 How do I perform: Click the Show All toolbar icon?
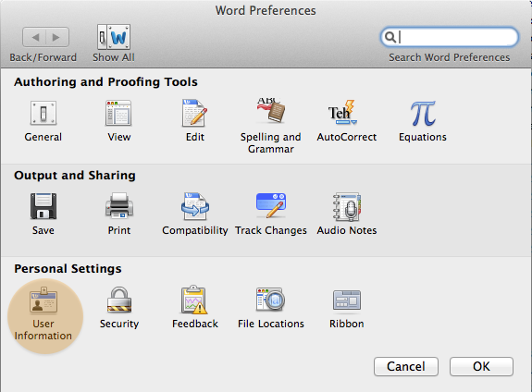point(114,37)
